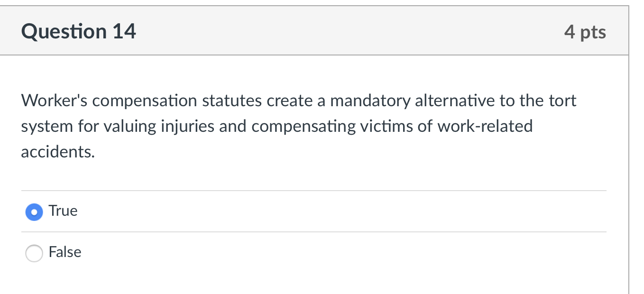The height and width of the screenshot is (294, 644).
Task: Click the False answer row
Action: (190, 253)
